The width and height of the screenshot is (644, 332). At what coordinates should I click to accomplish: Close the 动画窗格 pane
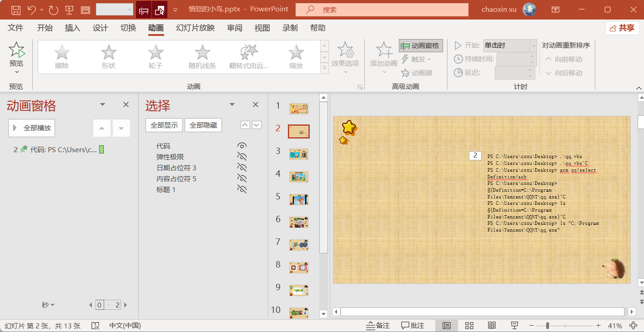pos(126,104)
